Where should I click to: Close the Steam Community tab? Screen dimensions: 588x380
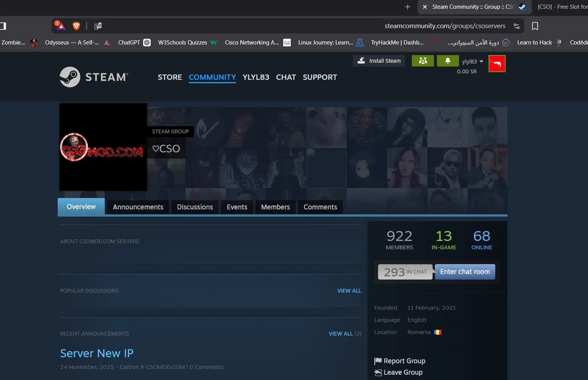point(425,7)
